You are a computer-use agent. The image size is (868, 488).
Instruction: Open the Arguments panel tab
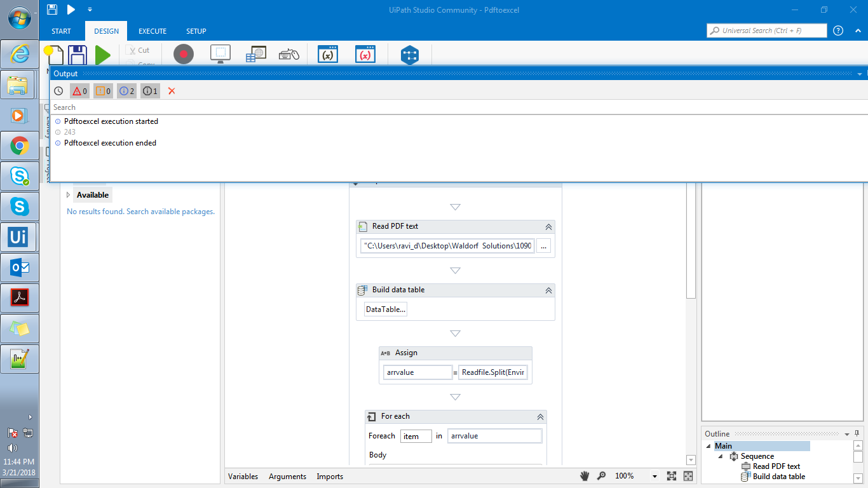coord(287,477)
